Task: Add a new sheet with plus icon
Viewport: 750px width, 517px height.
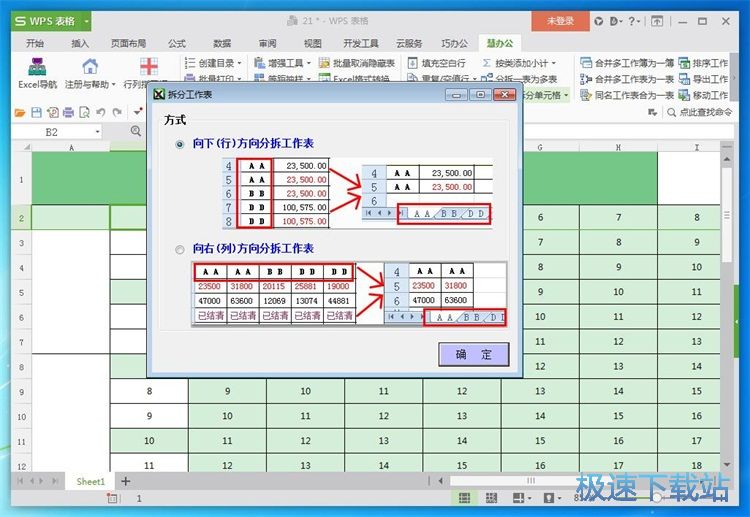Action: point(125,481)
